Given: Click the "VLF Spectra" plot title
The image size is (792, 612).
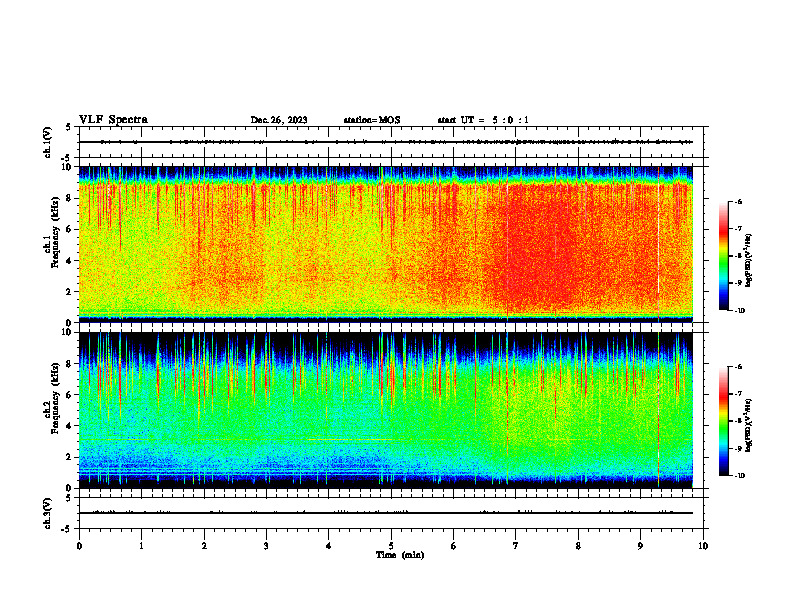Looking at the screenshot, I should pyautogui.click(x=113, y=119).
